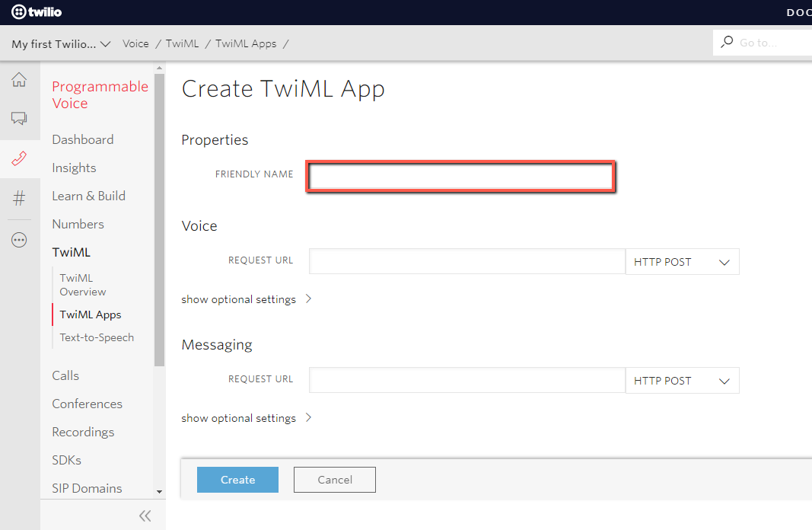The width and height of the screenshot is (812, 530).
Task: Select TwiML Apps sub-item
Action: tap(91, 314)
